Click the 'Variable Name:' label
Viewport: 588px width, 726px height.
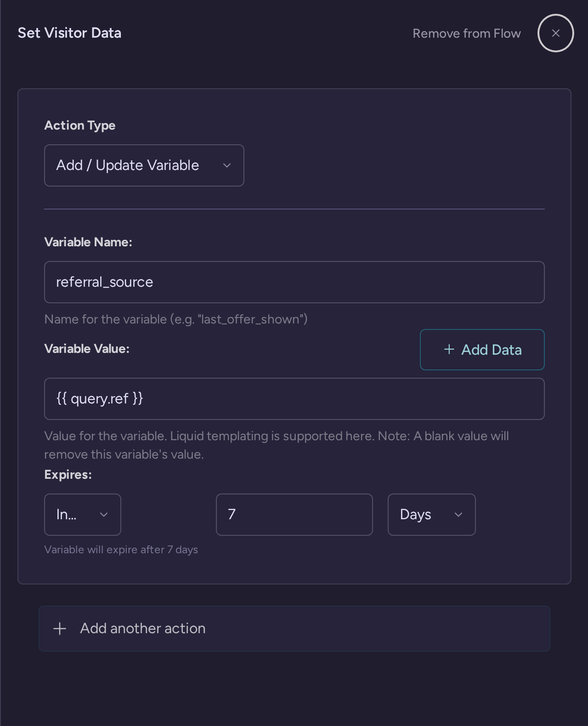click(x=88, y=242)
